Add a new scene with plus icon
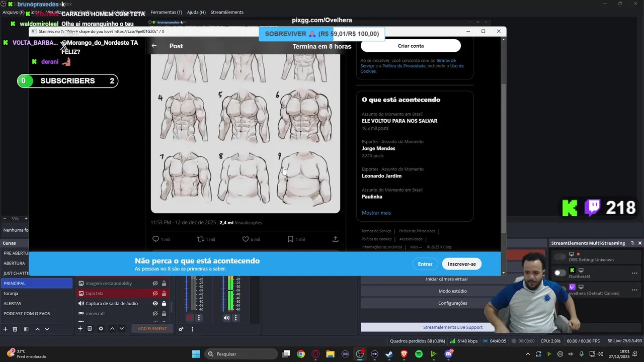 pos(5,329)
